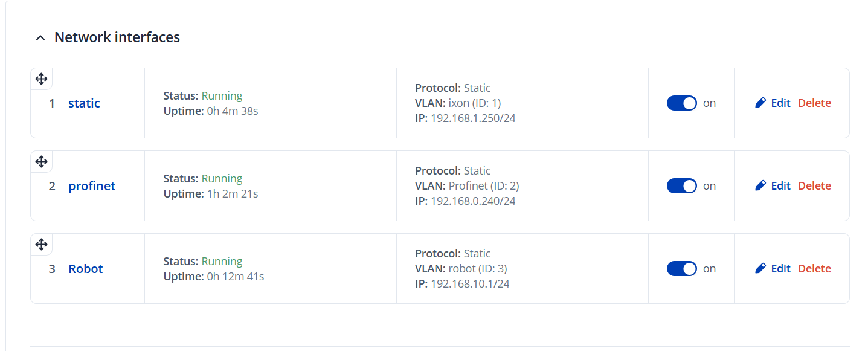The height and width of the screenshot is (351, 868).
Task: Click the drag handle icon for static interface
Action: click(41, 79)
